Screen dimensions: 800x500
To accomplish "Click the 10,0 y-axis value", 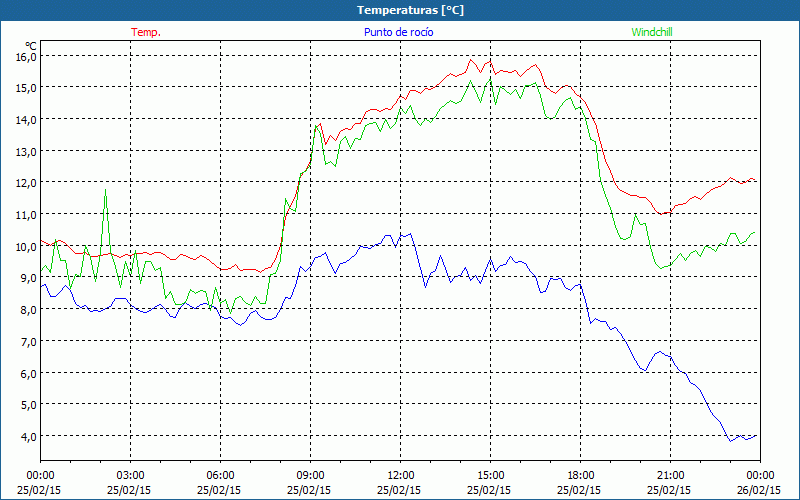I will point(26,246).
